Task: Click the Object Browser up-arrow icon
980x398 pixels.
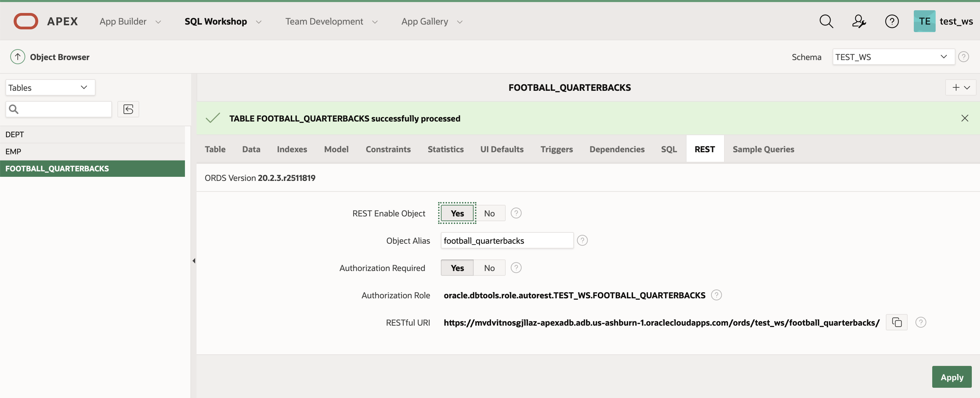Action: 17,56
